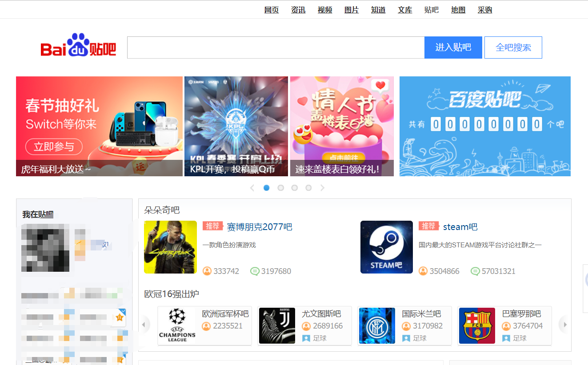The width and height of the screenshot is (588, 365).
Task: Click 足球 tag icon under 尤文图斯吧
Action: click(x=306, y=338)
